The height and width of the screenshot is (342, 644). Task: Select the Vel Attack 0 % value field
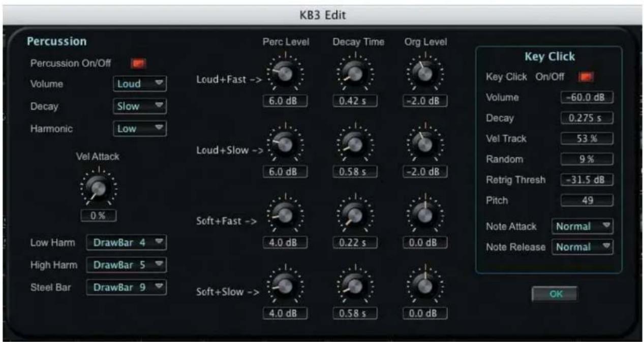tap(98, 215)
